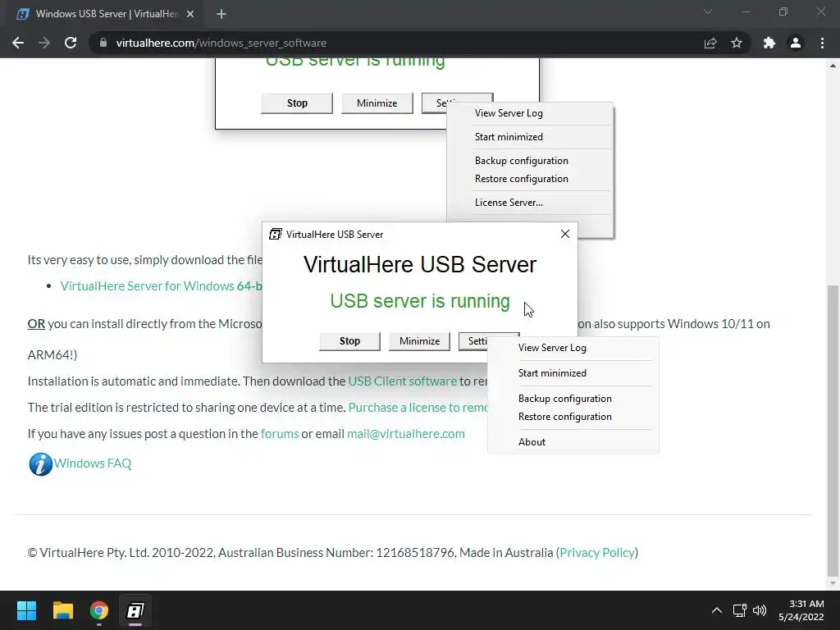Open a new browser tab

pos(221,14)
